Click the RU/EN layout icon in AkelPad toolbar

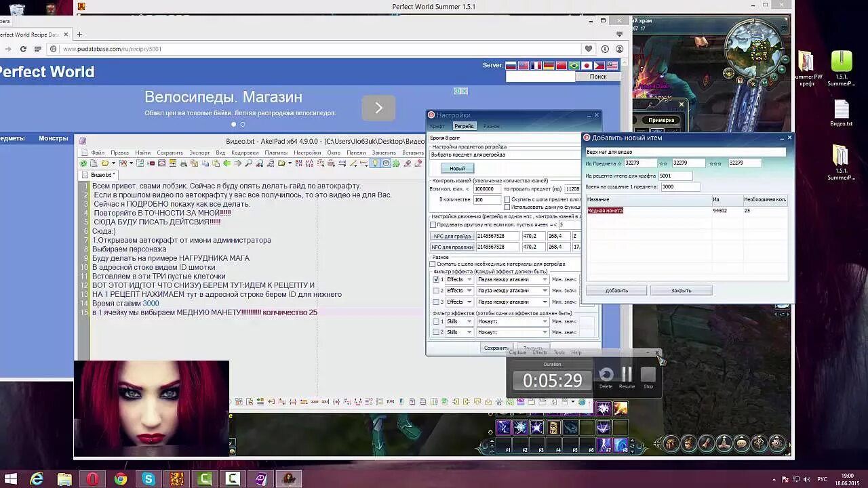299,163
